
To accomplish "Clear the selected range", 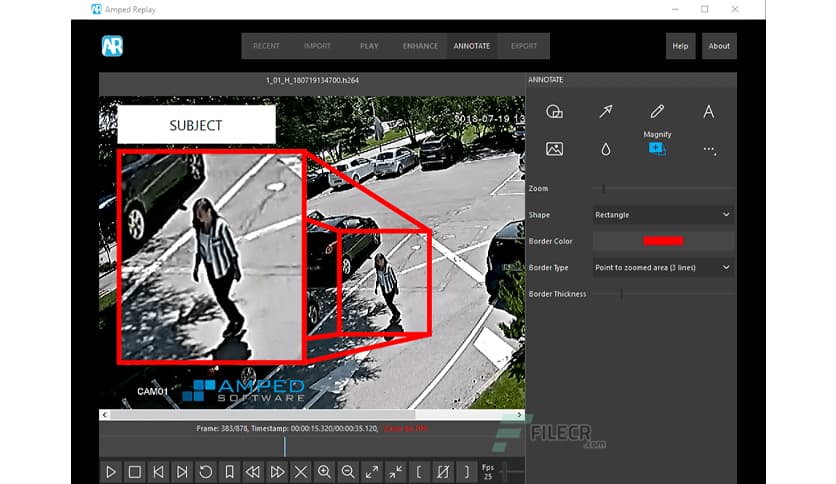I will click(x=443, y=472).
